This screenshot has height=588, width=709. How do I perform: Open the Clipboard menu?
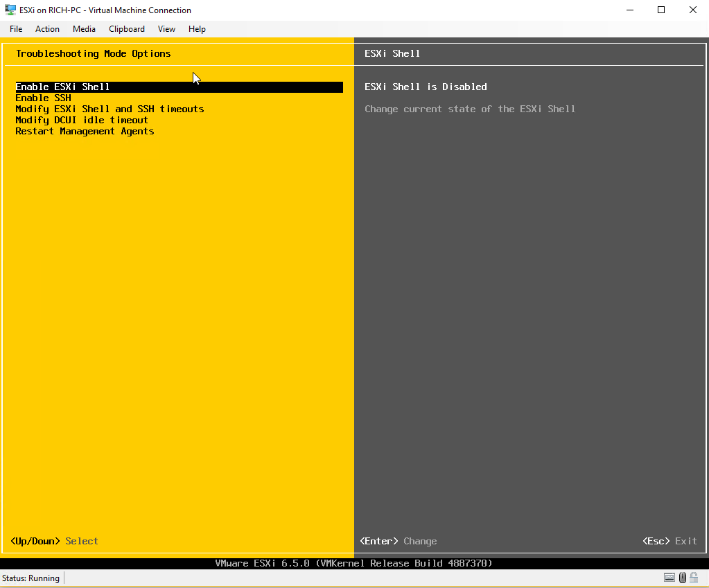pos(127,29)
